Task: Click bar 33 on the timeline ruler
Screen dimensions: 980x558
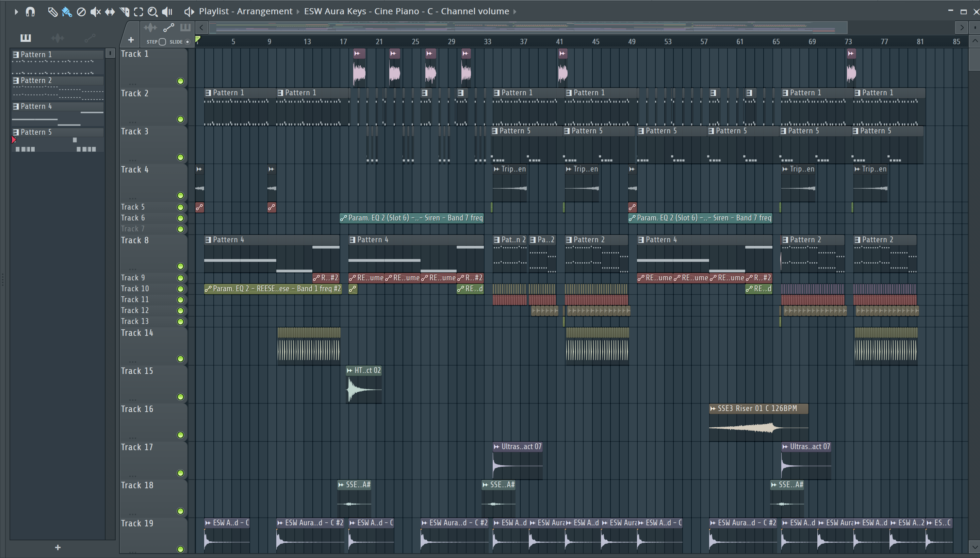Action: tap(487, 42)
